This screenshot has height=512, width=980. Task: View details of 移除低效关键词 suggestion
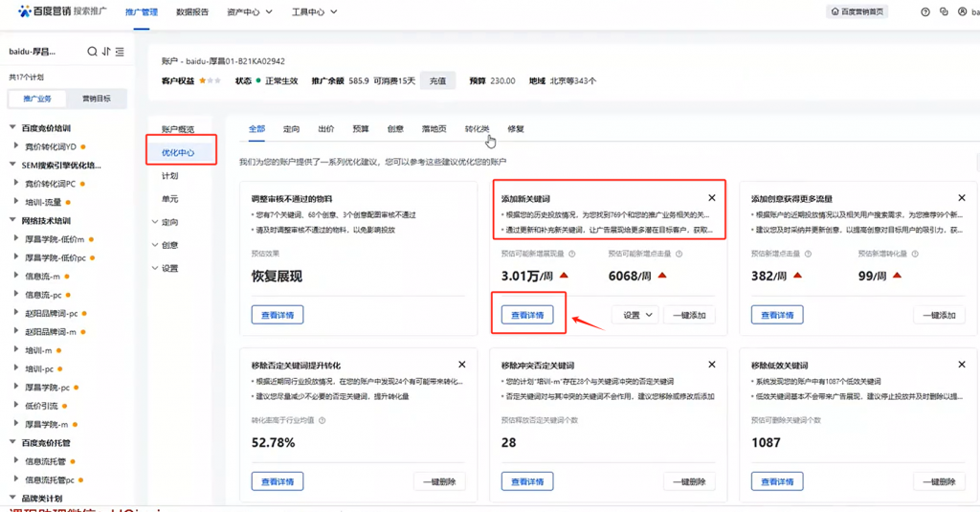[777, 481]
